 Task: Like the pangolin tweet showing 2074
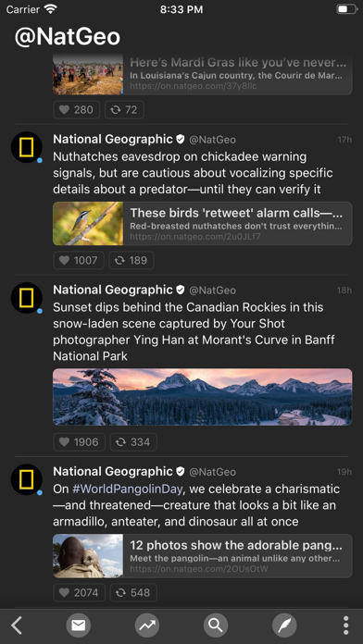(79, 593)
